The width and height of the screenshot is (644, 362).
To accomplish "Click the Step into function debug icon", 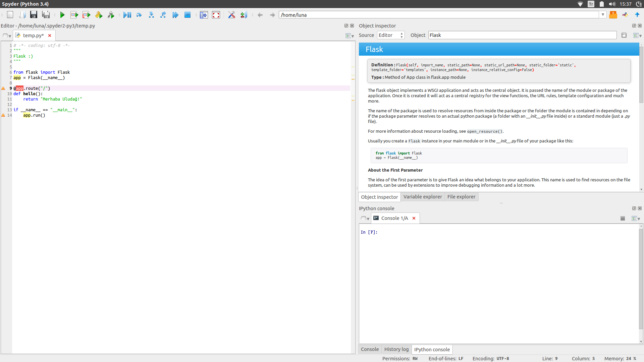I will (151, 15).
